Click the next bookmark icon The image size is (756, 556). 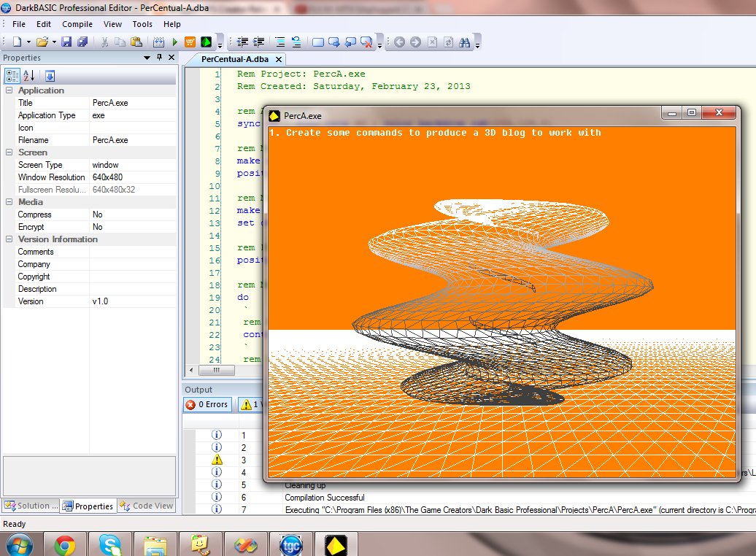click(x=333, y=42)
